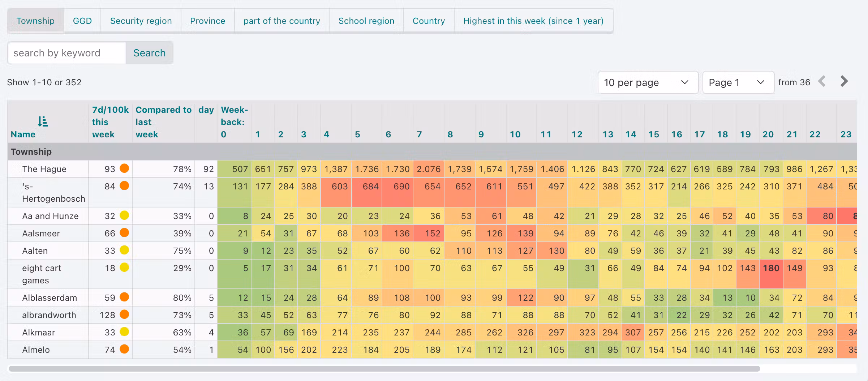Screen dimensions: 868x381
Task: Go to next page arrow
Action: 844,82
